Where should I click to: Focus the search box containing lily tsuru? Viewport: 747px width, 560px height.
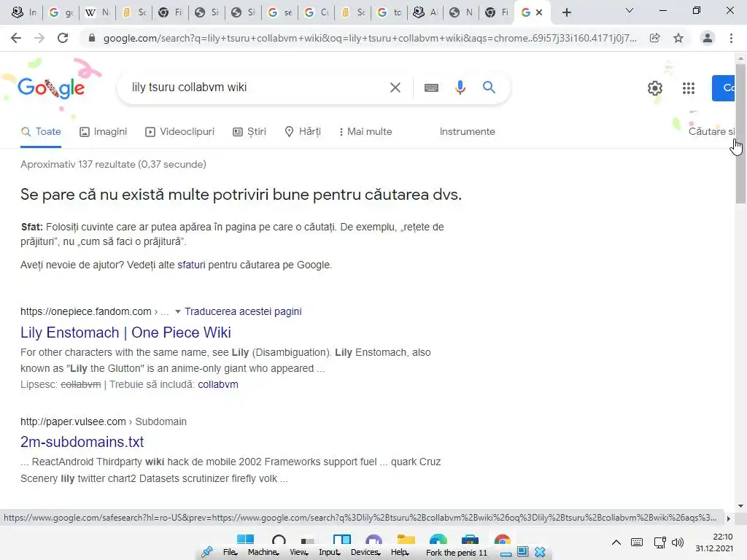coord(258,87)
